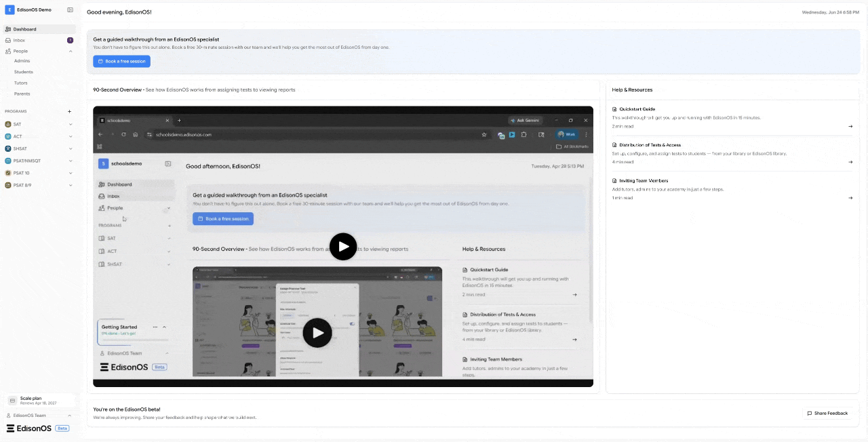This screenshot has height=442, width=868.
Task: Collapse the sidebar panel icon
Action: [x=70, y=9]
